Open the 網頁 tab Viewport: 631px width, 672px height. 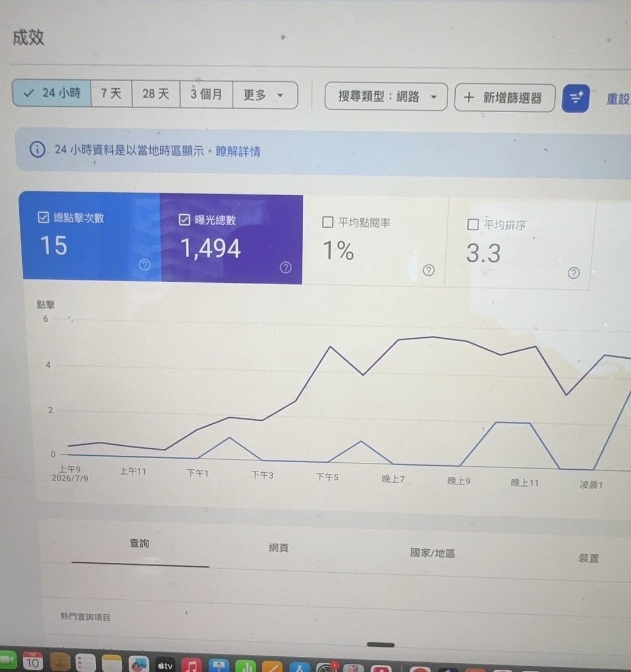click(279, 548)
